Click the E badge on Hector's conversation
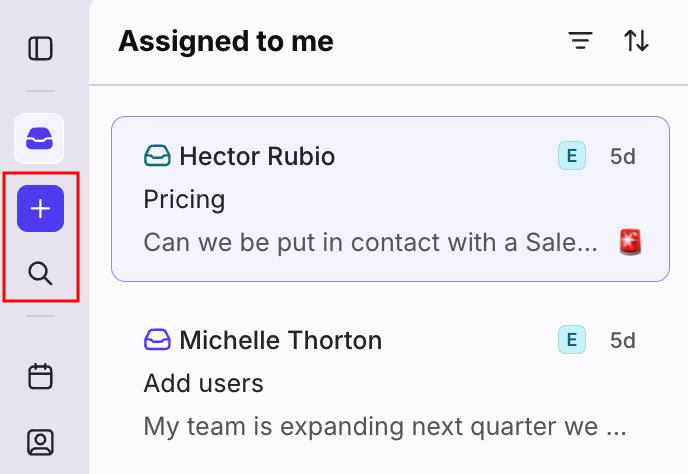Image resolution: width=688 pixels, height=474 pixels. (x=571, y=156)
